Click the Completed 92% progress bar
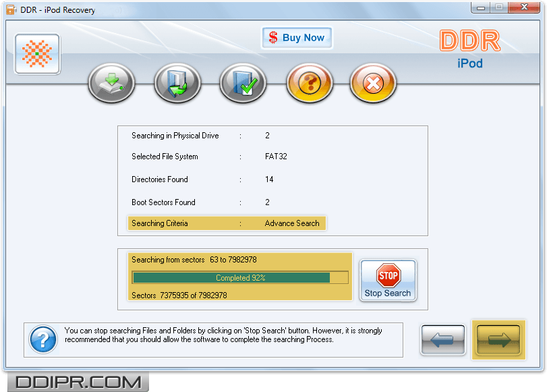The width and height of the screenshot is (547, 392). (x=240, y=278)
